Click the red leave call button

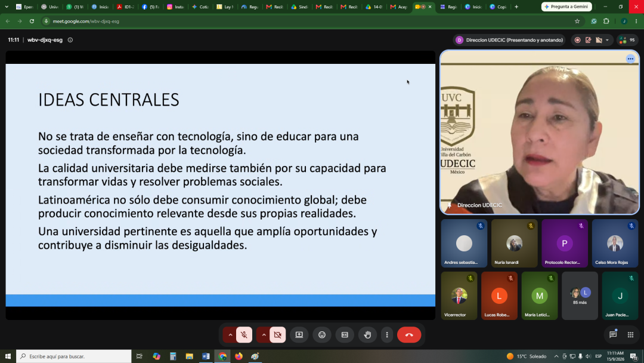[409, 334]
